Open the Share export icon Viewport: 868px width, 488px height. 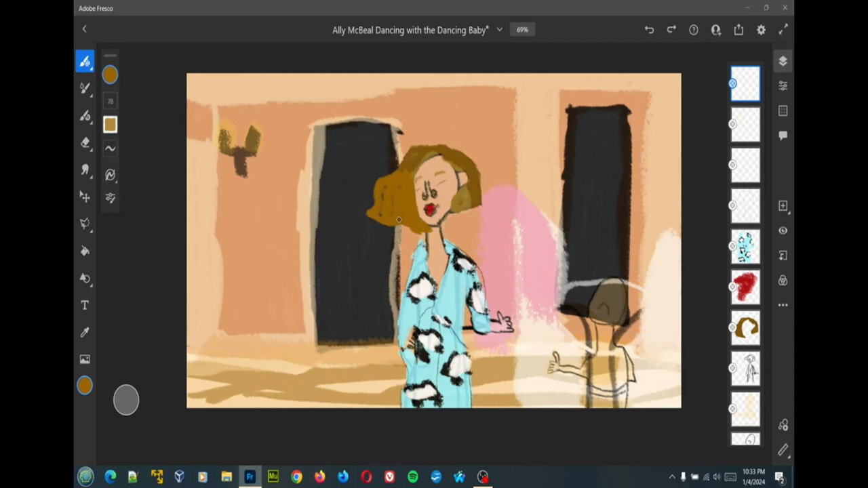(x=738, y=30)
